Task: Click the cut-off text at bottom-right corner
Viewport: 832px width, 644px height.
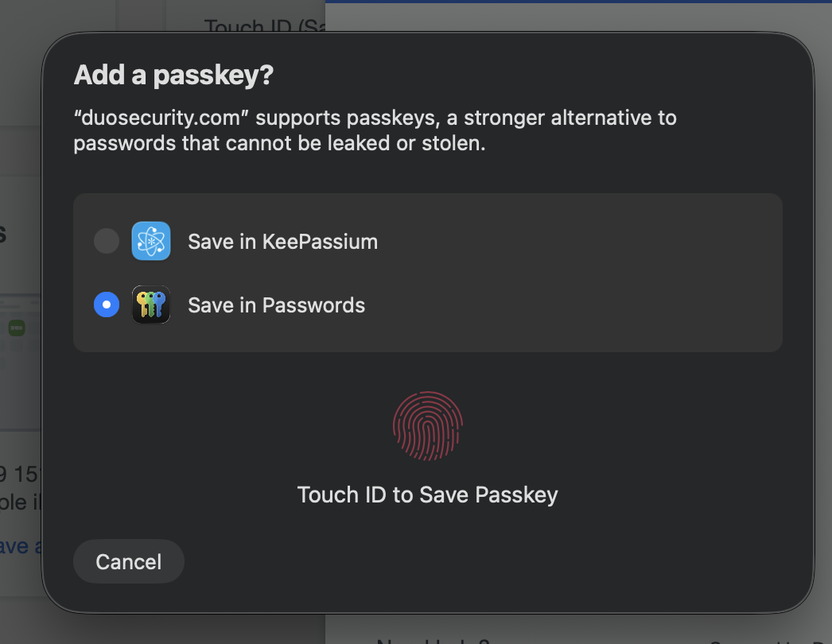Action: point(772,639)
